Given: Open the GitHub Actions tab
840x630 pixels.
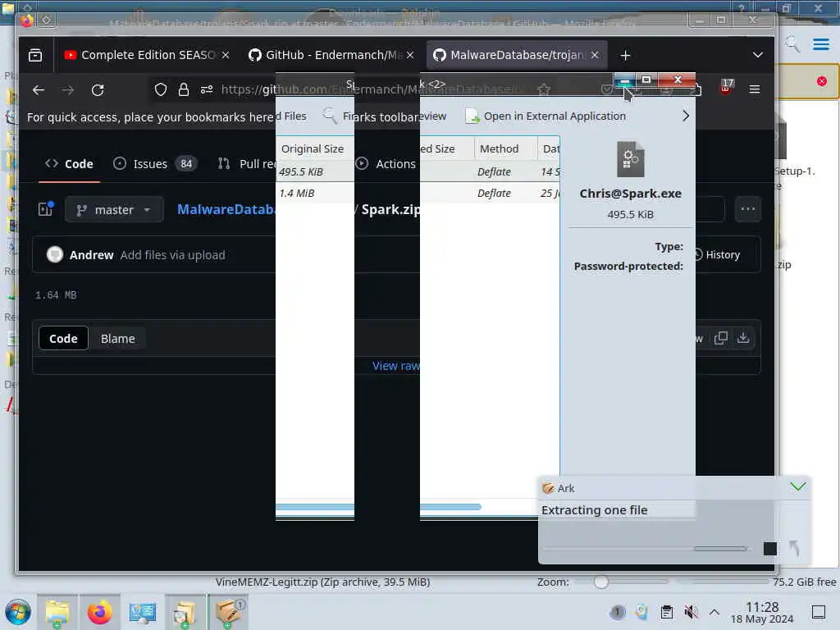Looking at the screenshot, I should click(386, 164).
